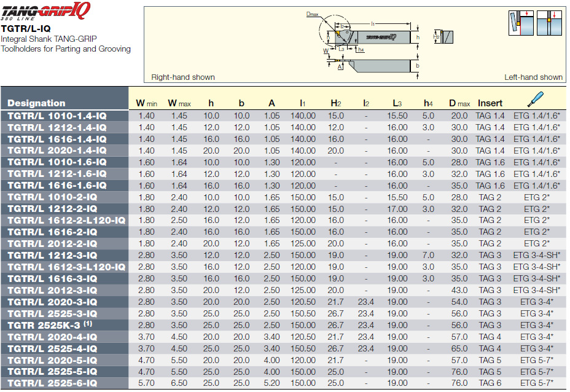The width and height of the screenshot is (570, 392).
Task: Select row TGTR/L 1616-2-IQ
Action: pyautogui.click(x=284, y=232)
